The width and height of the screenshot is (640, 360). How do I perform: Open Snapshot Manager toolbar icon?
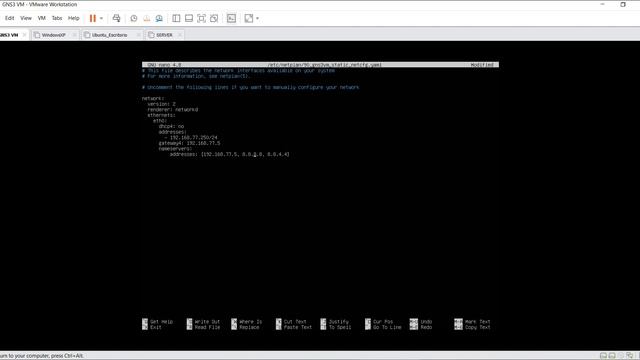[x=159, y=18]
